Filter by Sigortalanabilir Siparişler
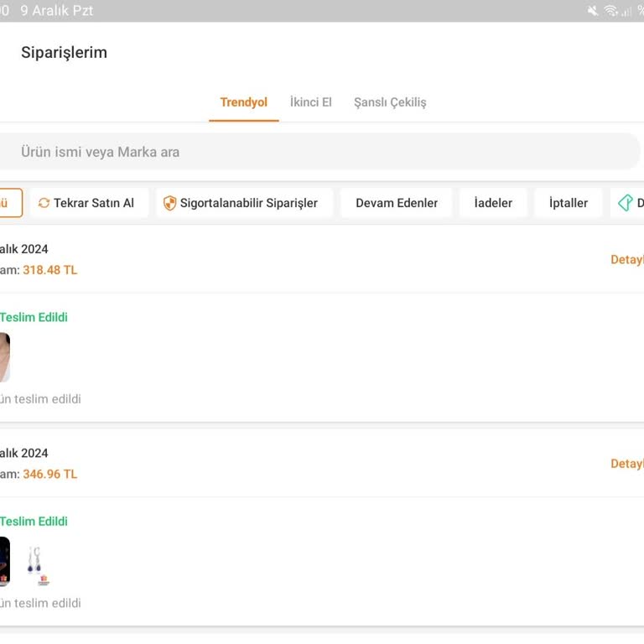 [244, 203]
